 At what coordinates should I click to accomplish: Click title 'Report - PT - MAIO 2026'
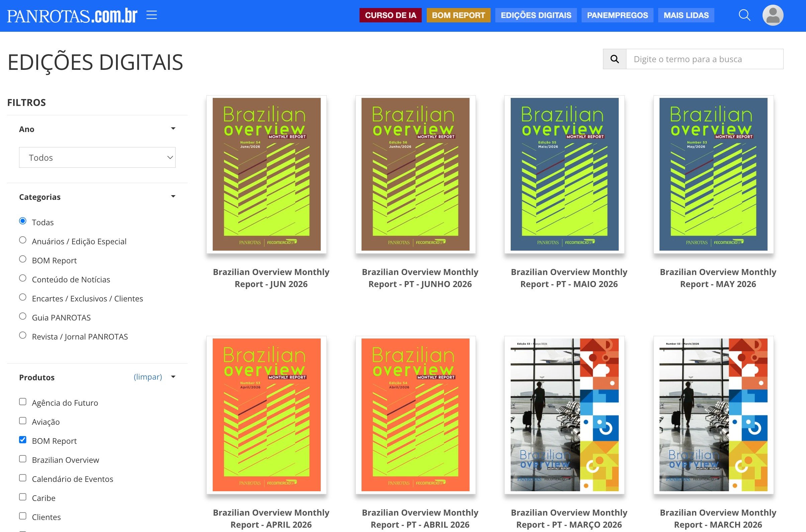(569, 284)
